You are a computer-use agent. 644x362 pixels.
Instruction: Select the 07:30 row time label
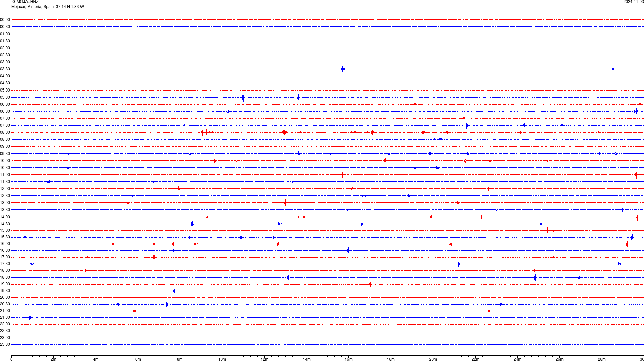(5, 125)
